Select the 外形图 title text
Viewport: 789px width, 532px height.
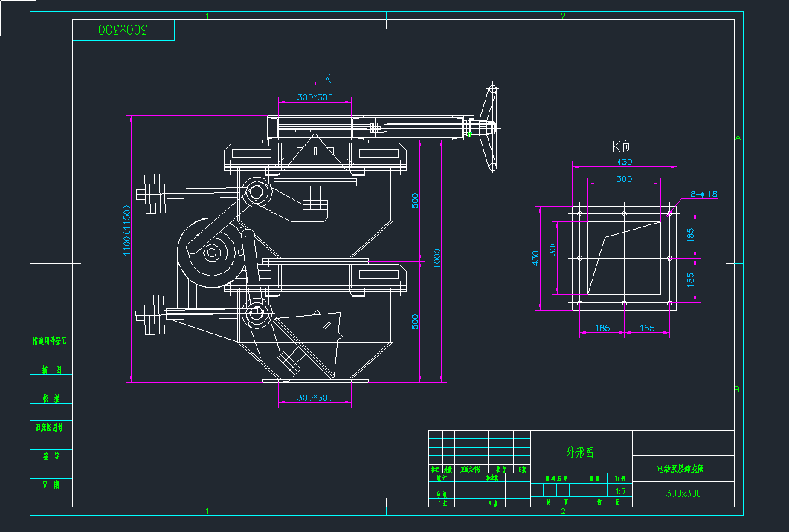point(580,452)
